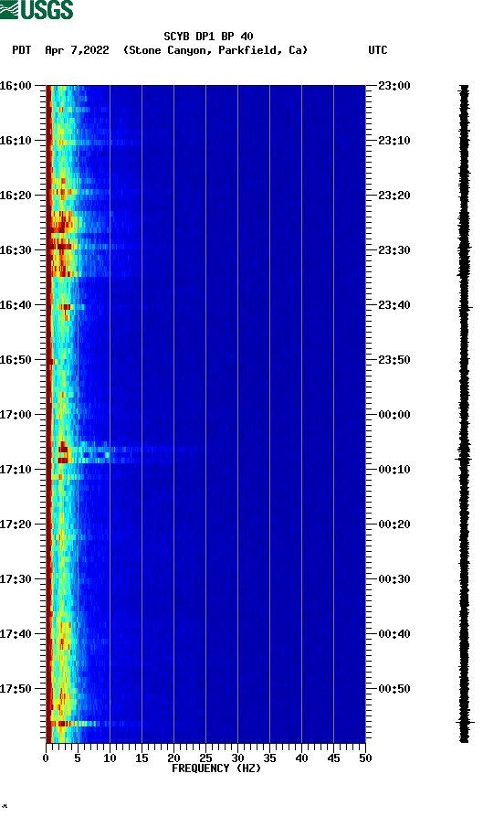This screenshot has height=816, width=504.
Task: Click the '23:40' UTC time label
Action: pyautogui.click(x=394, y=305)
